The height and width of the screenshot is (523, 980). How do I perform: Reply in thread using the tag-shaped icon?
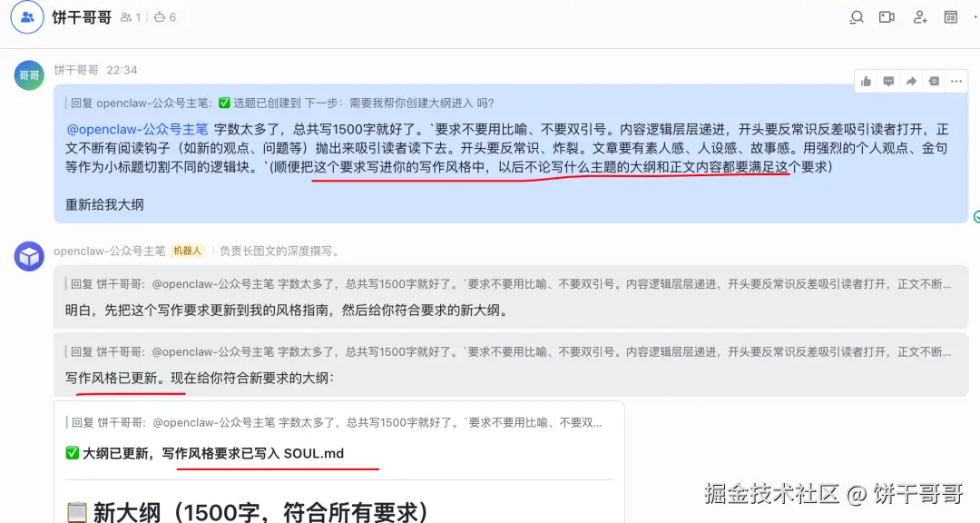(934, 82)
